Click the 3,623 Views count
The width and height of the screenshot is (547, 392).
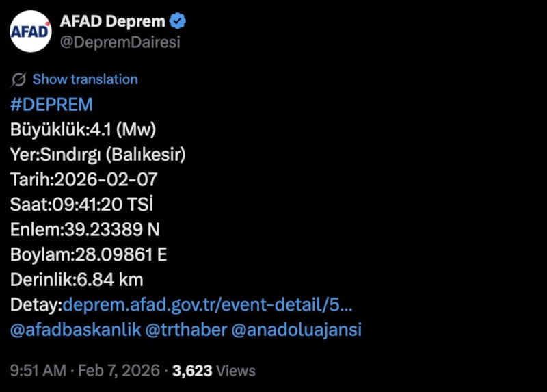[x=214, y=371]
